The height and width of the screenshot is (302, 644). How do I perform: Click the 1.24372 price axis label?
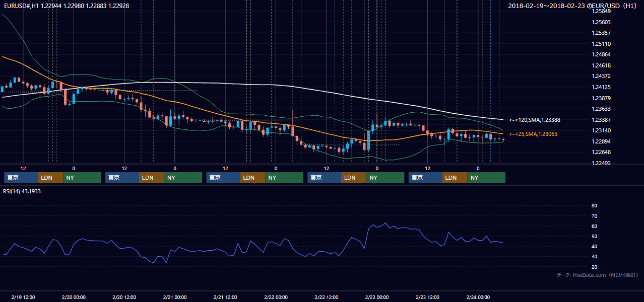(x=601, y=76)
